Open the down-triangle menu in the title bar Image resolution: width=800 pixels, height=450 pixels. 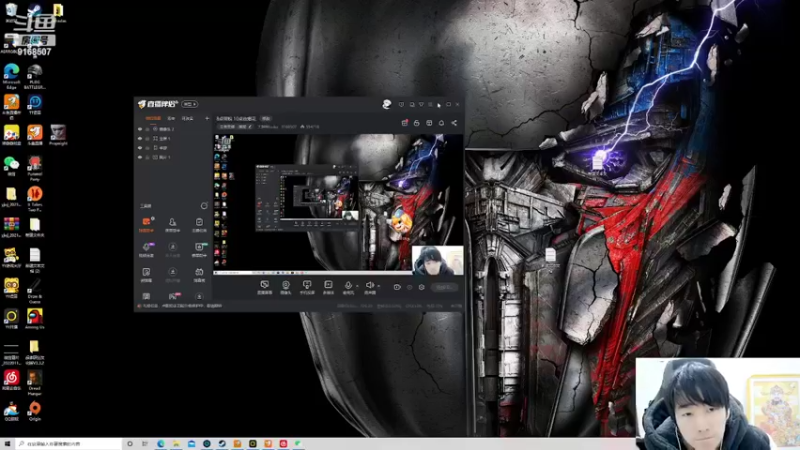(421, 105)
